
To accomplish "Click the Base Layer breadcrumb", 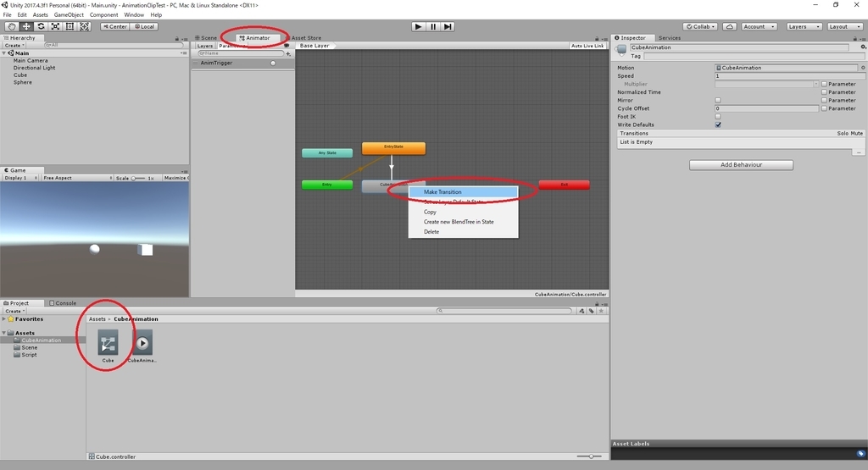I will tap(314, 46).
